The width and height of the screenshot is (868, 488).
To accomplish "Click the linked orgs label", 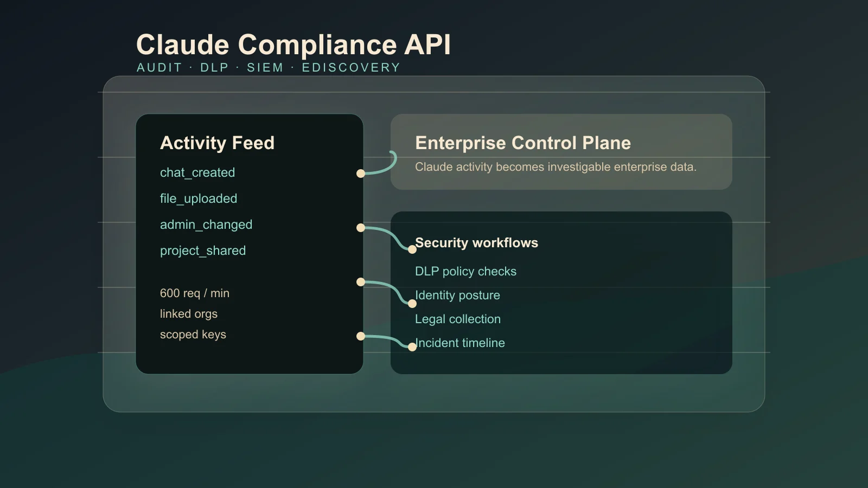I will (x=189, y=314).
